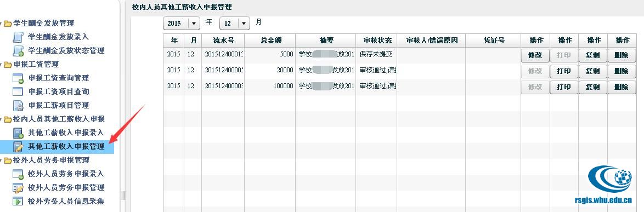Click the 申报工资查询管理 icon
Screen dimensions: 644x212
pos(18,78)
